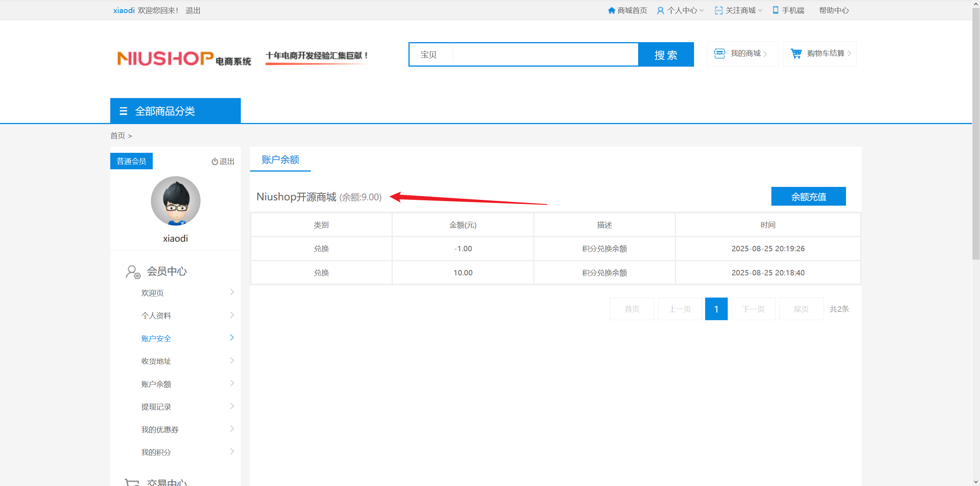Viewport: 980px width, 486px height.
Task: Click the phone icon beside 手机端
Action: pyautogui.click(x=776, y=10)
